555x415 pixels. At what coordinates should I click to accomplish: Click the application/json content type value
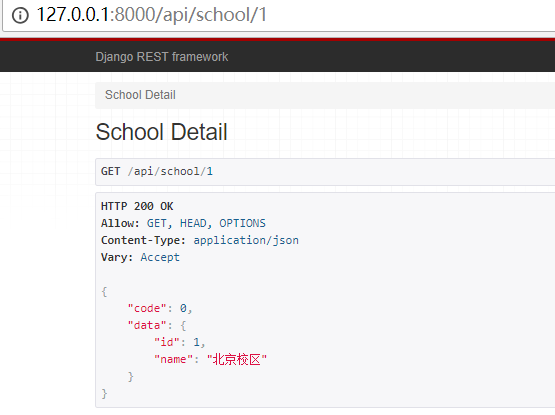coord(246,240)
